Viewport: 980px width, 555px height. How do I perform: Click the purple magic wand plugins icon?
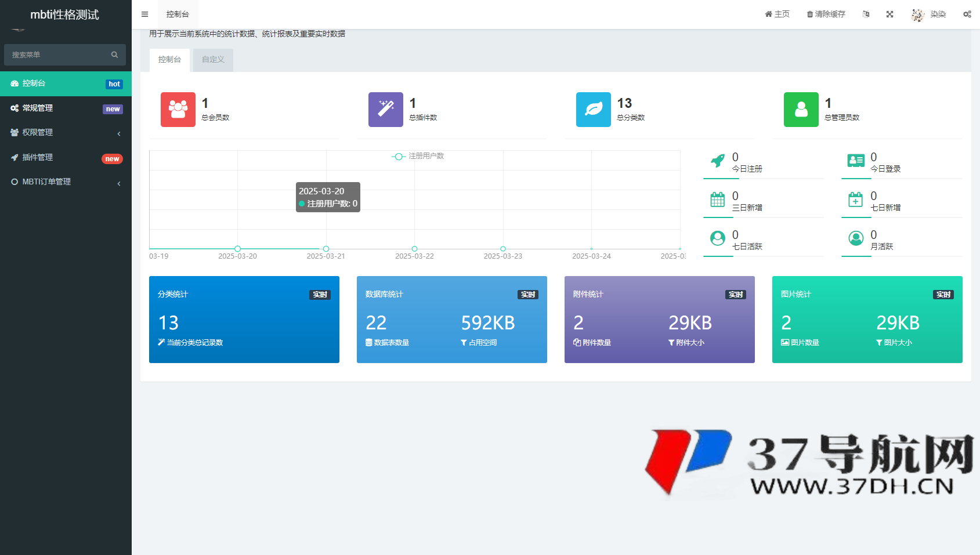[x=385, y=110]
